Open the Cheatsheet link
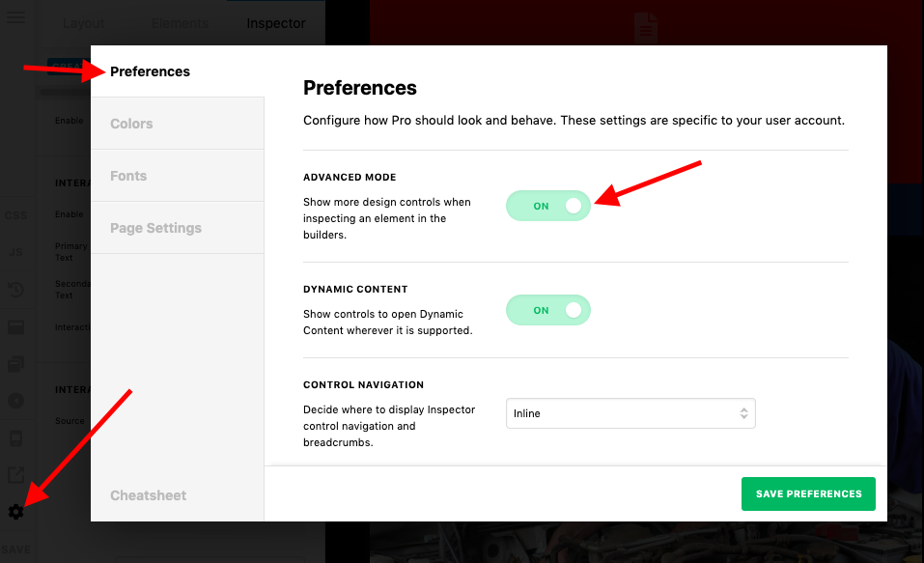Screen dimensions: 924x563 148,495
